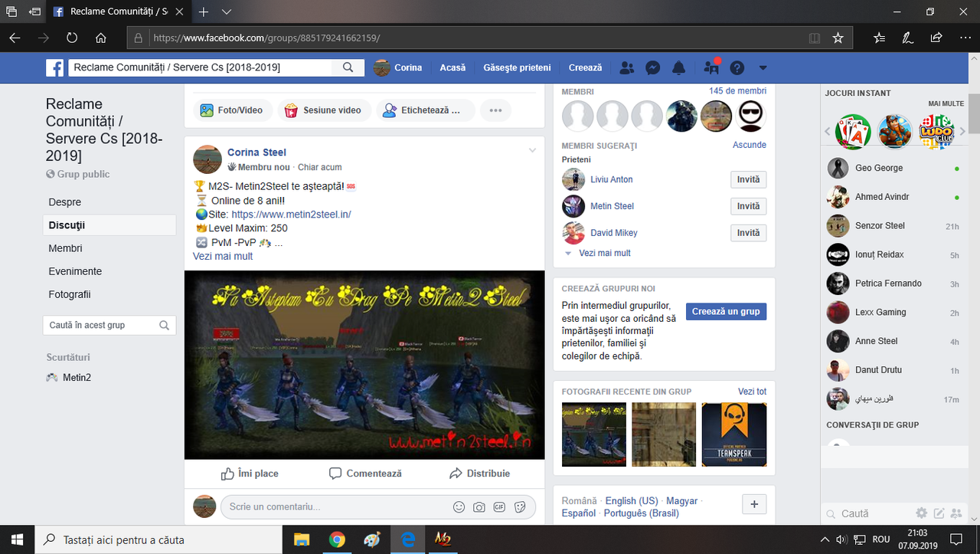Open tab list dropdown in Edge
Screen dimensions: 980x554
pos(227,12)
